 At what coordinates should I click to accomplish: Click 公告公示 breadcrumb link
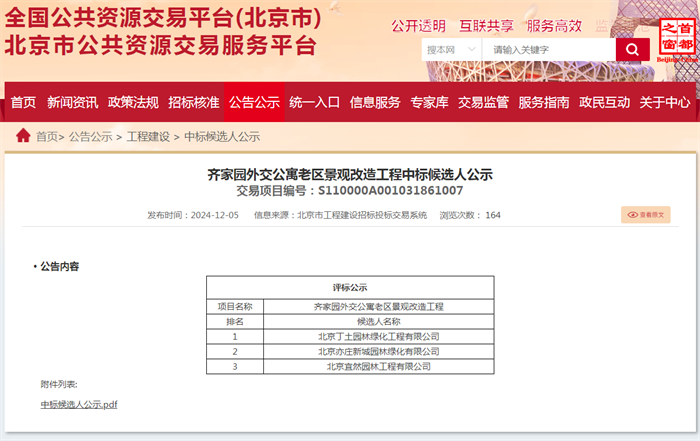pyautogui.click(x=90, y=137)
